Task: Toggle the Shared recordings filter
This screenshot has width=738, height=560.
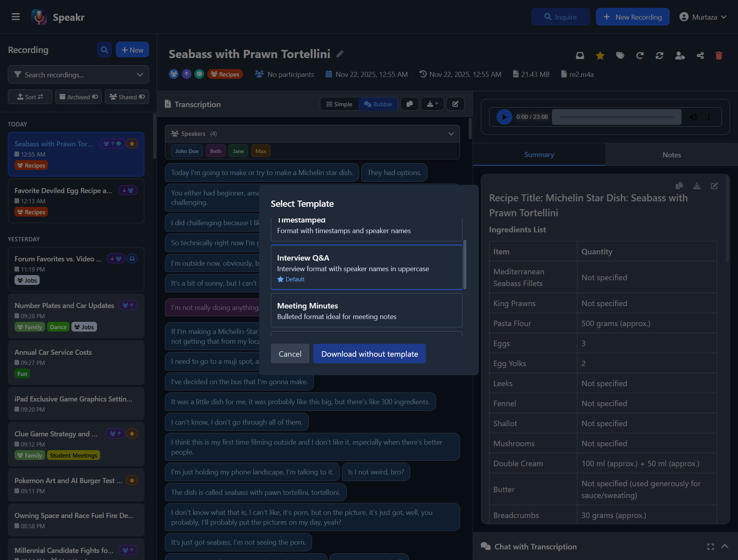Action: coord(127,97)
